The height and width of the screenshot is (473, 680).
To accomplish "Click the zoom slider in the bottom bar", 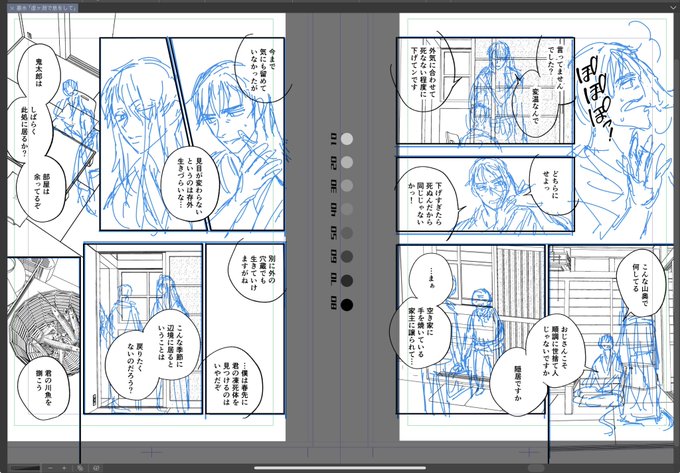I will [x=25, y=468].
